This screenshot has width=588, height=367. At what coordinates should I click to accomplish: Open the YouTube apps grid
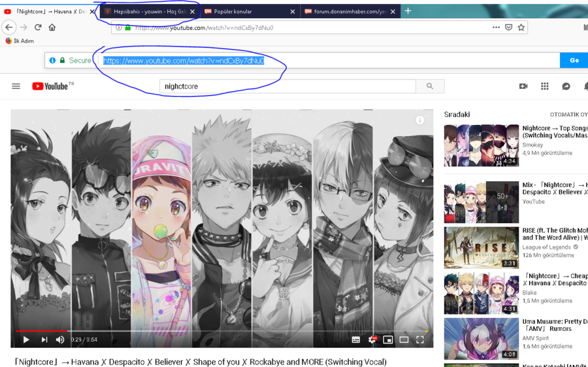coord(544,86)
